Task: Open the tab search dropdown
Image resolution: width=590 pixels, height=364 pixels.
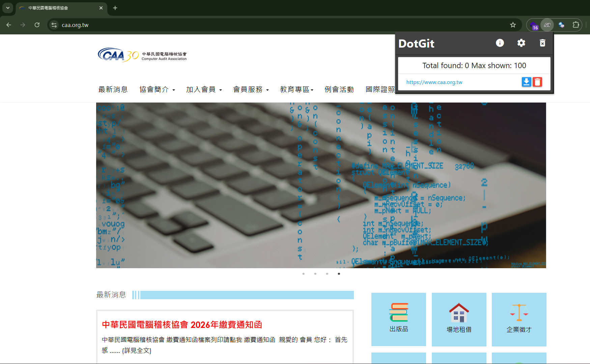Action: pyautogui.click(x=7, y=8)
